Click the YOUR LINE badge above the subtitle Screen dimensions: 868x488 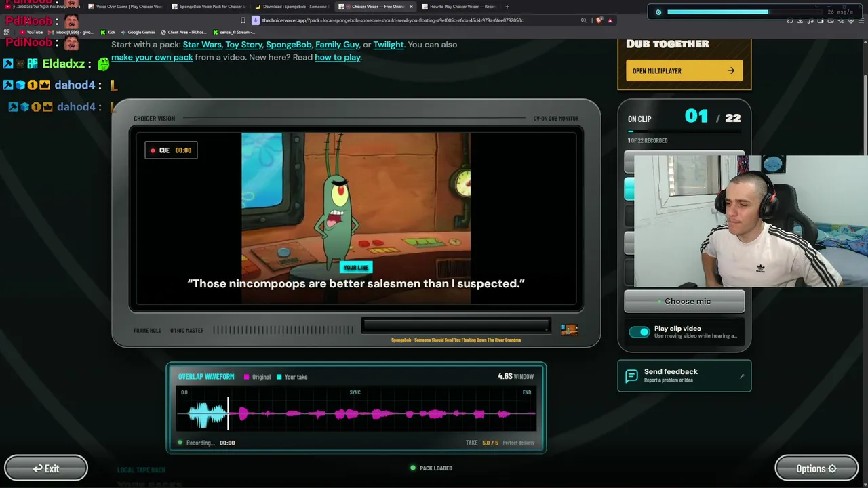point(356,268)
